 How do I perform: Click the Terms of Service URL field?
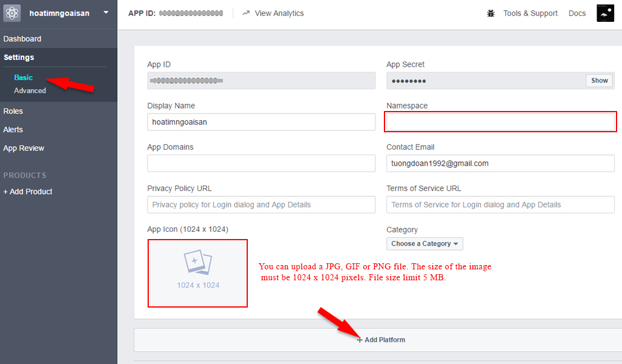coord(501,205)
